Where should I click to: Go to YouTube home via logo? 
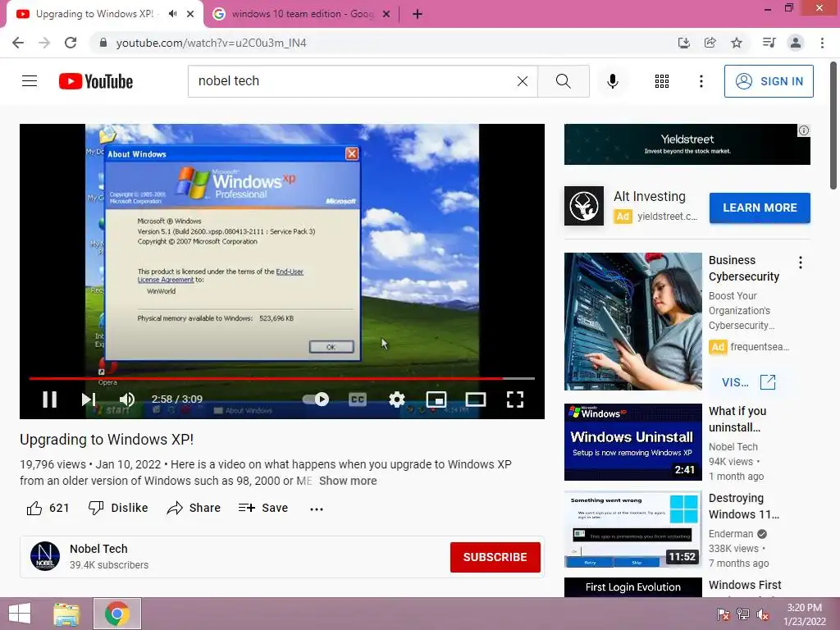96,81
